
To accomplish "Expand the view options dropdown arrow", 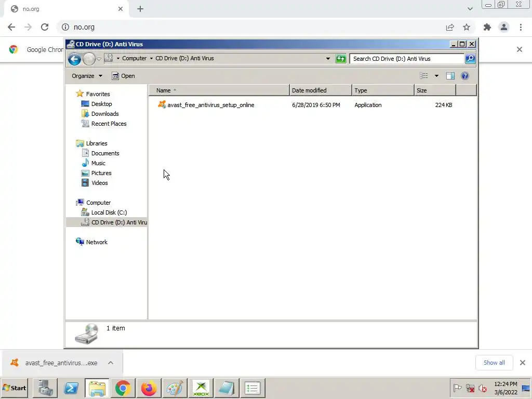I will [436, 76].
